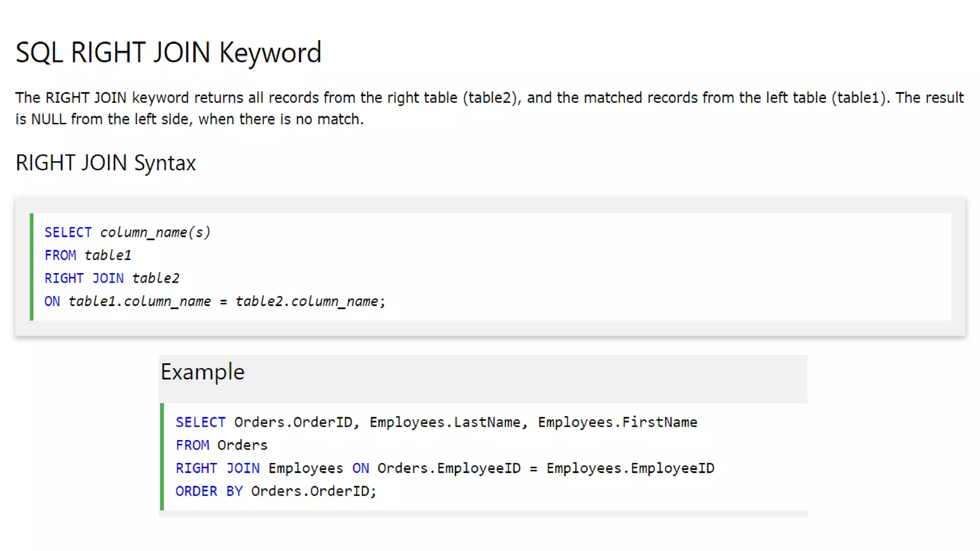Click the 'ORDER BY Orders.OrderID;' example line
The height and width of the screenshot is (551, 980).
click(276, 491)
